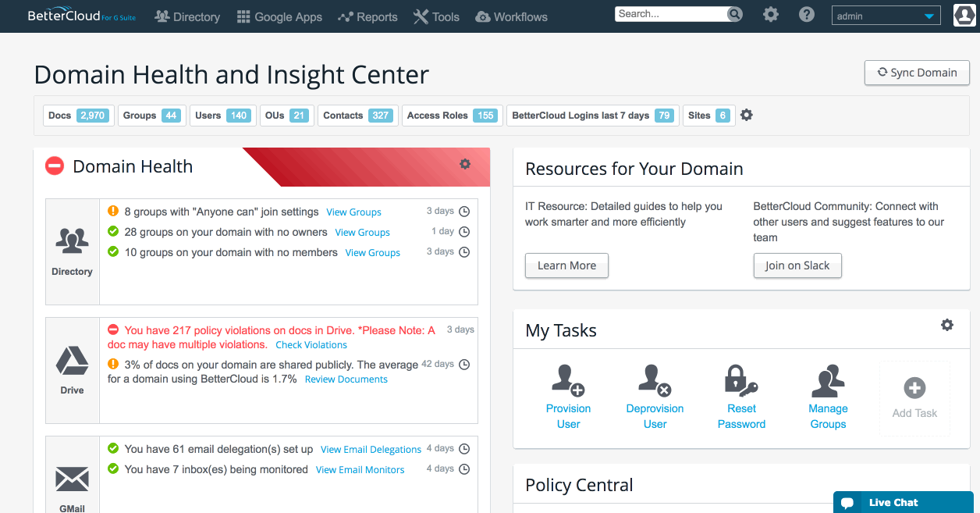Click clock icon for publicly shared docs row
980x513 pixels.
coord(464,365)
